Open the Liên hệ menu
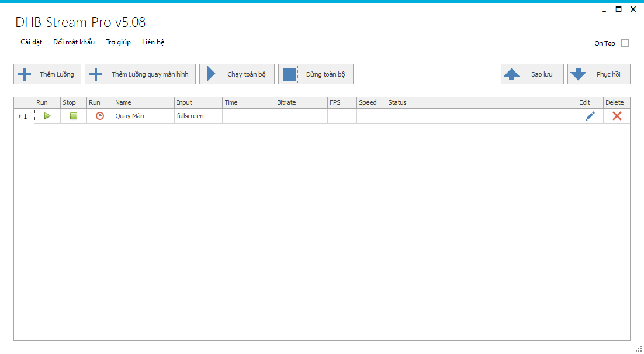The image size is (644, 354). 153,42
